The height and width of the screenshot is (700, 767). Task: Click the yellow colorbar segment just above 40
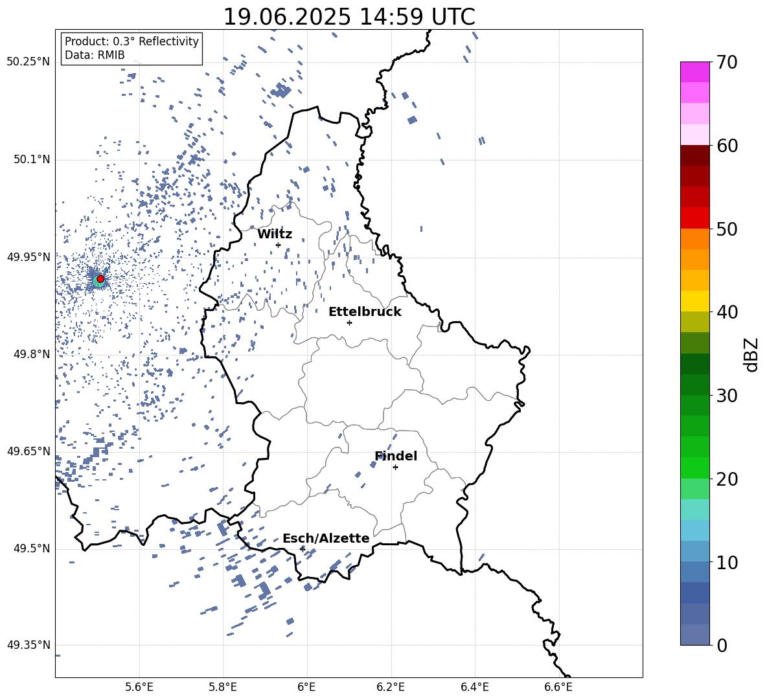click(x=694, y=301)
